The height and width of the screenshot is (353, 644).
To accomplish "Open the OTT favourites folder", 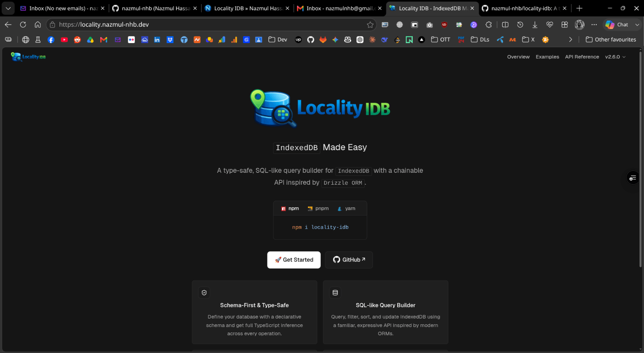I will coord(441,40).
